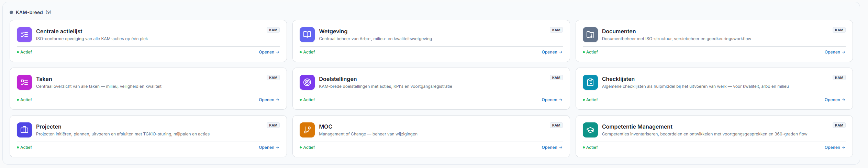This screenshot has width=868, height=168.
Task: Click the Checklijsten clipboard icon
Action: coord(590,82)
